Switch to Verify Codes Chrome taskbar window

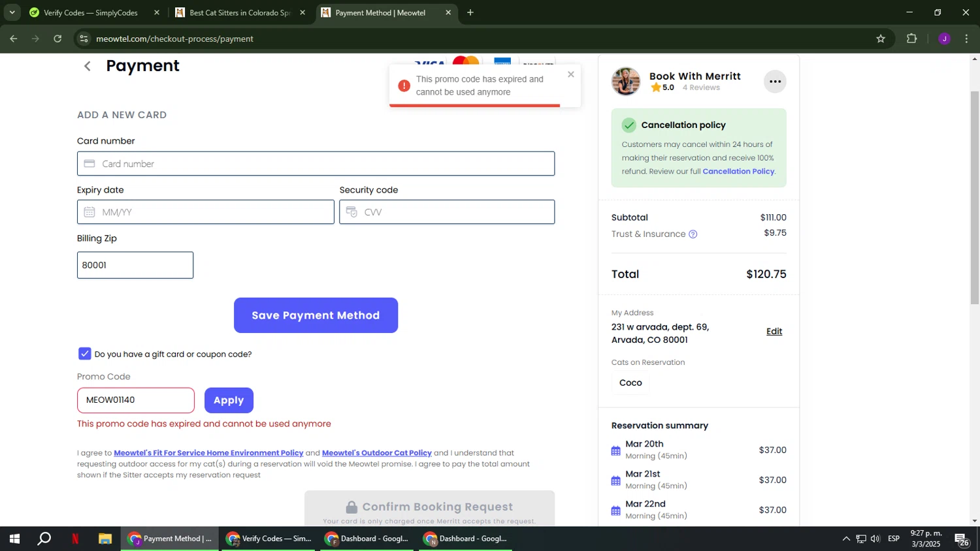pos(269,539)
